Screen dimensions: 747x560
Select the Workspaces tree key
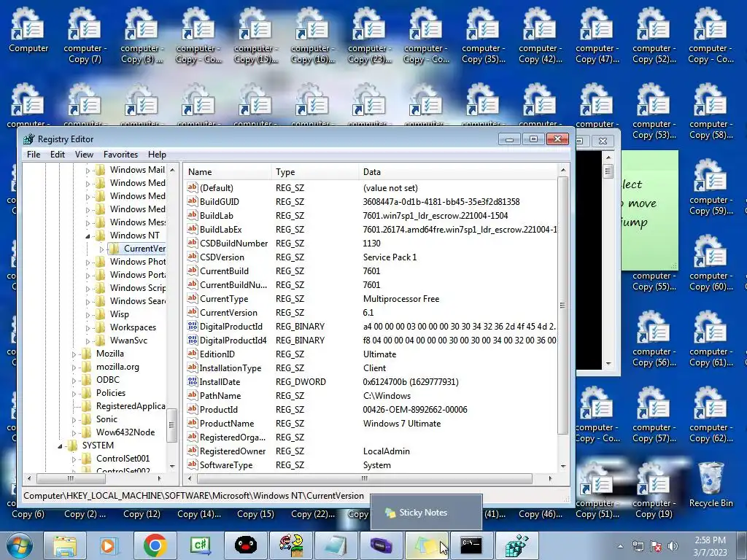[133, 327]
